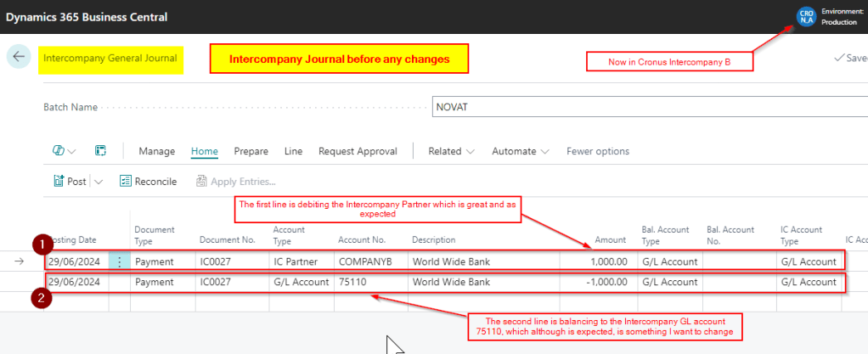Click Fewer options link
The height and width of the screenshot is (354, 868).
tap(598, 151)
